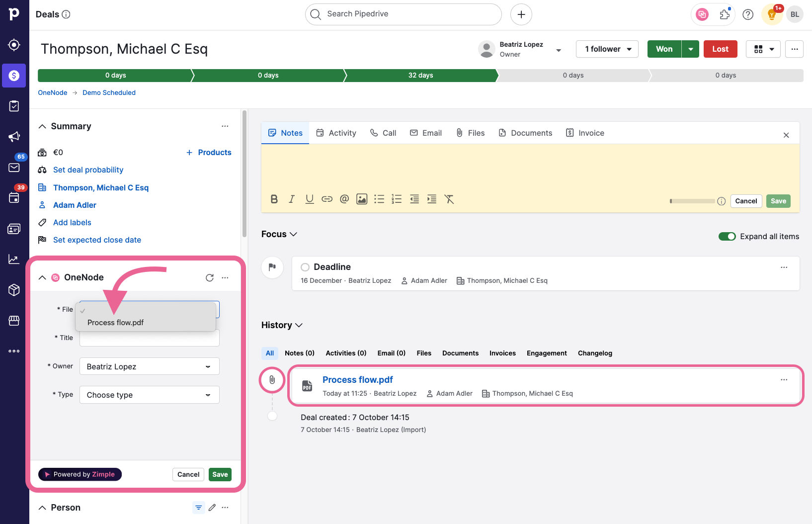Collapse the Person section

click(42, 508)
